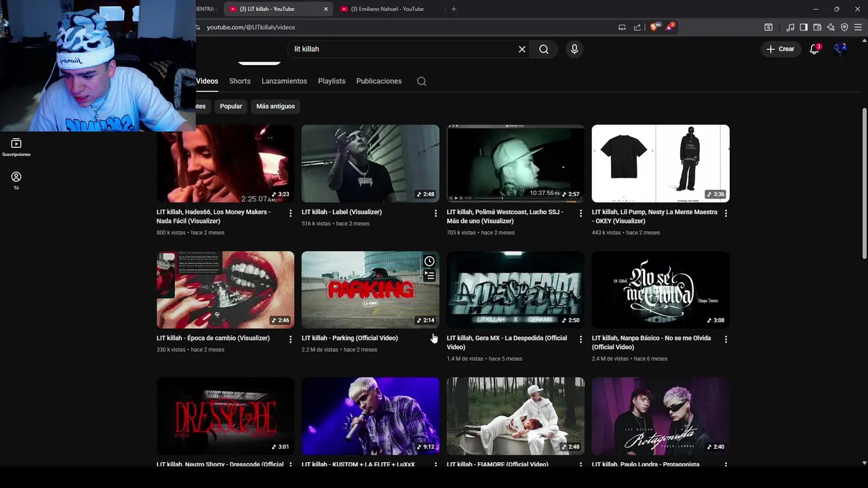Open the Parking (Official Video) title link
The height and width of the screenshot is (488, 868).
click(x=350, y=338)
